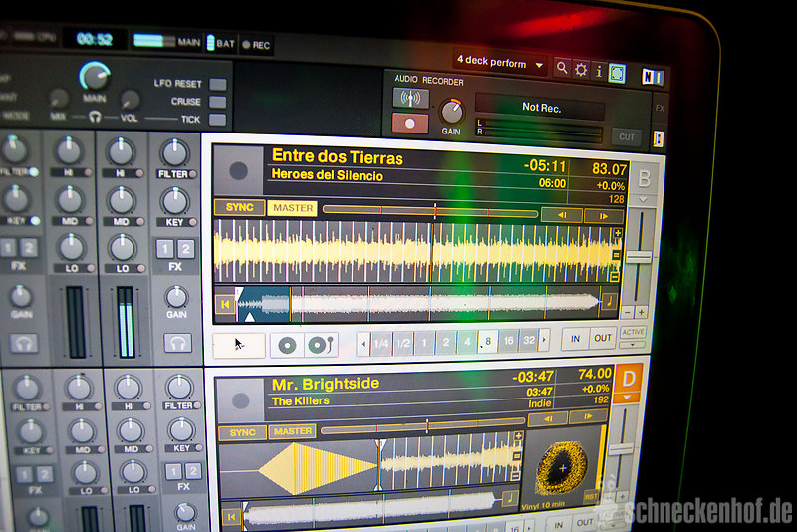Toggle MASTER on Entre dos Tierras deck
Viewport: 797px width, 532px height.
pos(293,208)
